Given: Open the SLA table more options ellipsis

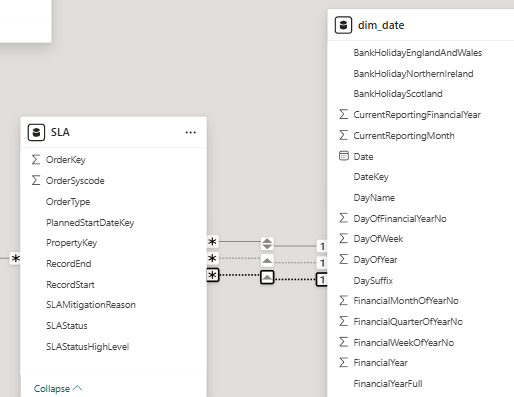Looking at the screenshot, I should click(x=191, y=133).
